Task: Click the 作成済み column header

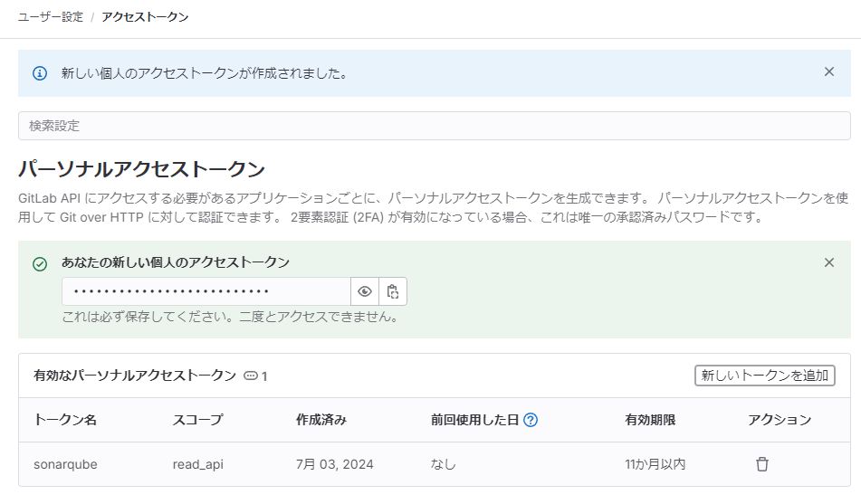Action: 321,420
